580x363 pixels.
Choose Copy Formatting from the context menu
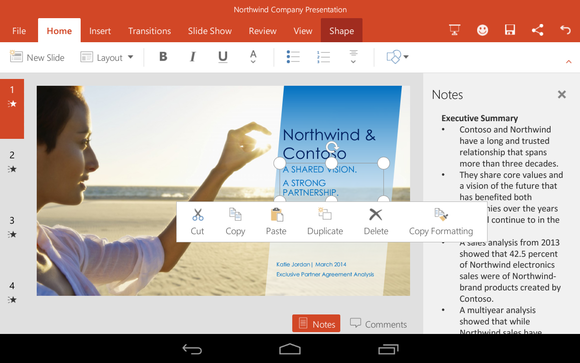click(441, 222)
